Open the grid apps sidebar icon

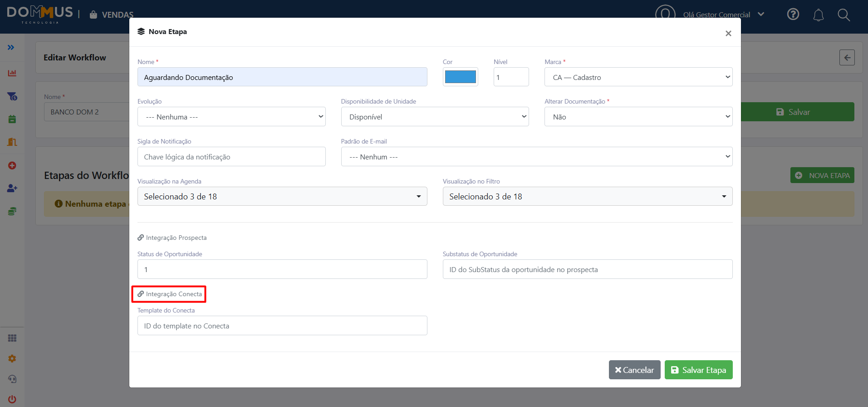pyautogui.click(x=12, y=338)
